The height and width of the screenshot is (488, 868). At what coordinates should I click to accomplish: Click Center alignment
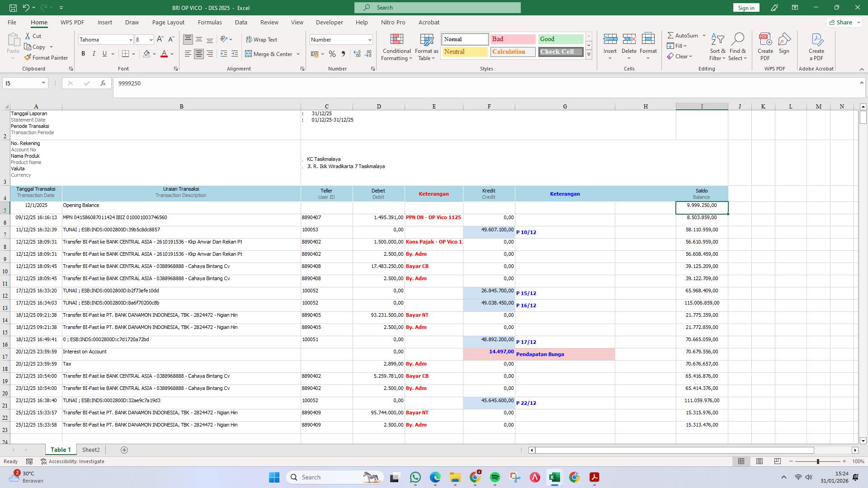(198, 54)
